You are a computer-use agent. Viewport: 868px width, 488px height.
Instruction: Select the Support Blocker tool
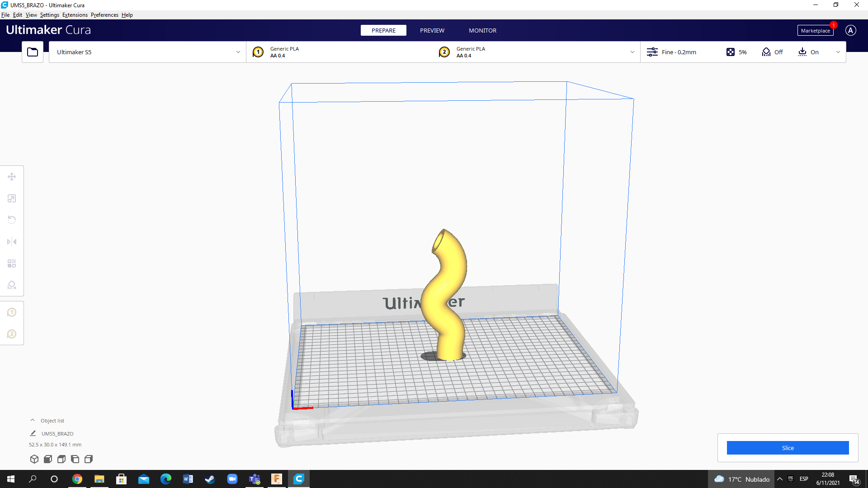tap(12, 285)
